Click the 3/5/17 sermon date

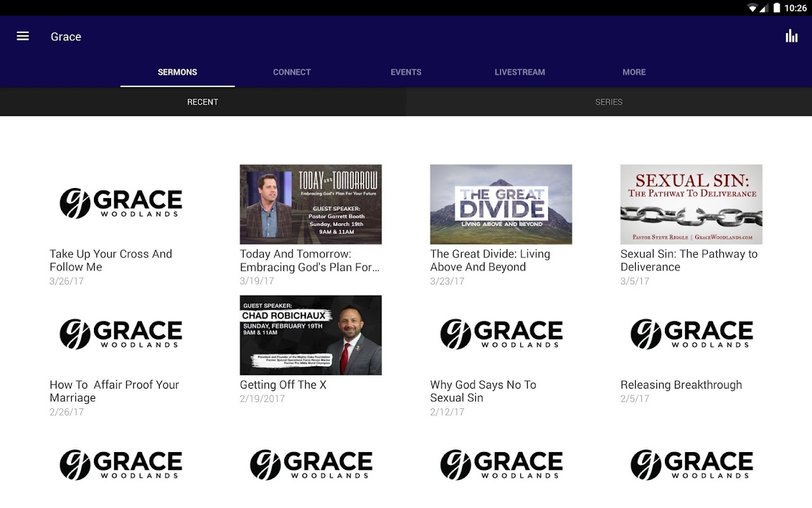[x=635, y=281]
